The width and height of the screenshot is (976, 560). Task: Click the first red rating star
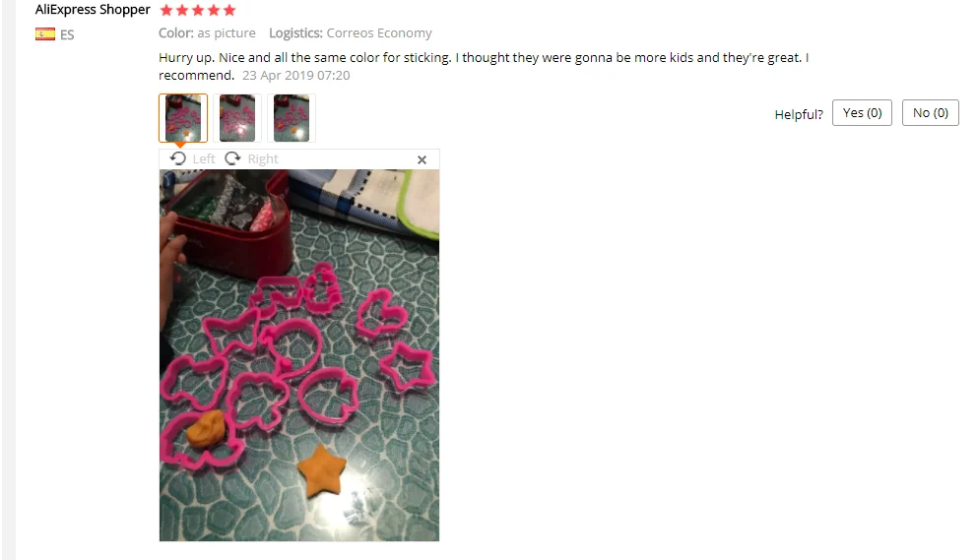[x=166, y=10]
